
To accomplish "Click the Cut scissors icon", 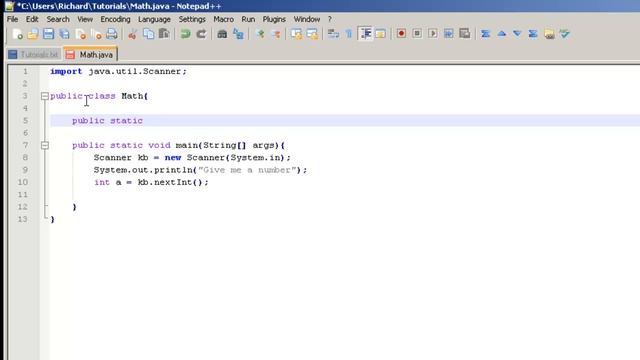I will tap(132, 34).
